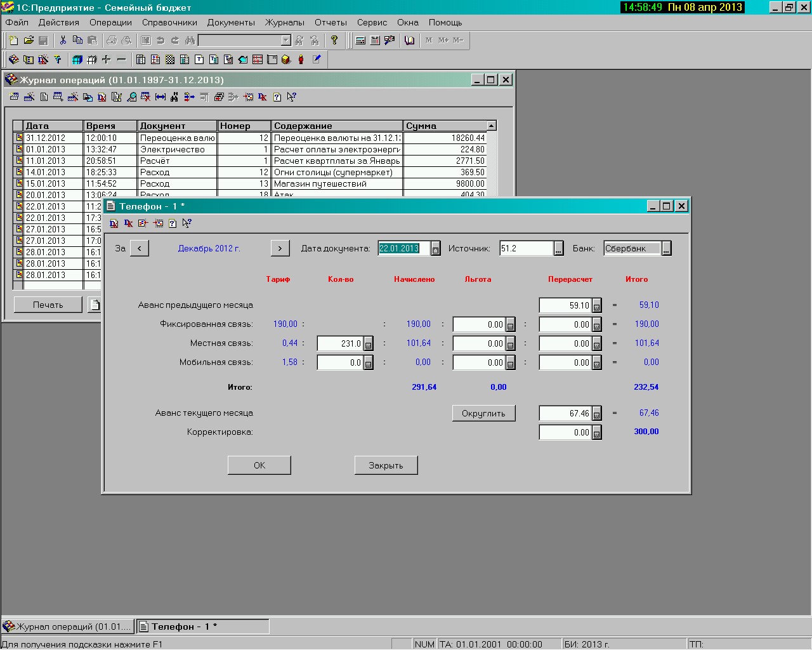Select journal row Огни столицы (супермаркет)

250,172
